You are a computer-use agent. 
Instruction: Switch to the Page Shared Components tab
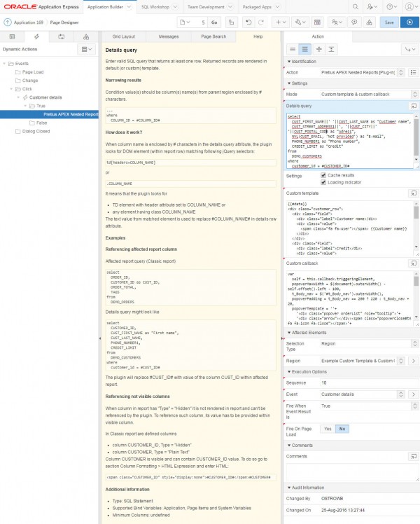point(86,36)
